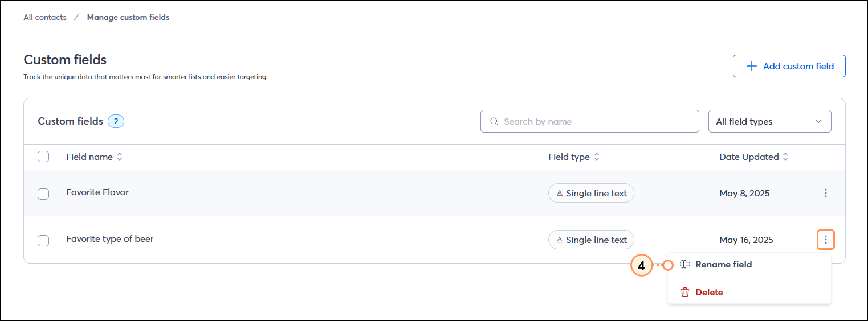Click the Add custom field button

point(789,66)
